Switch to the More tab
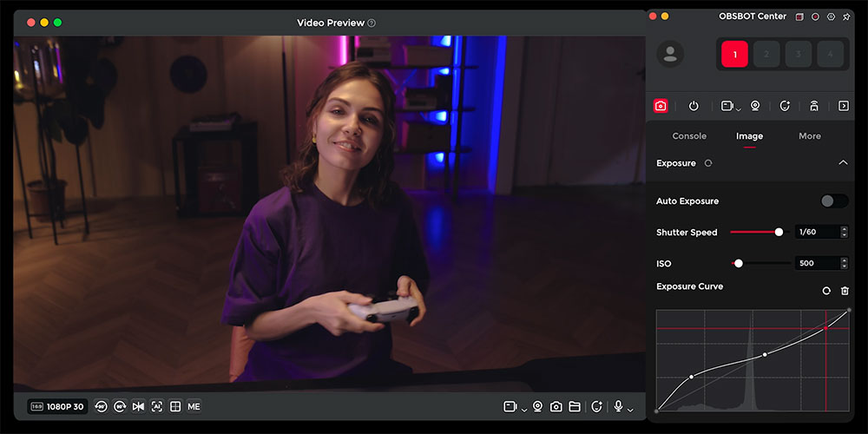Viewport: 868px width, 434px height. (x=810, y=136)
